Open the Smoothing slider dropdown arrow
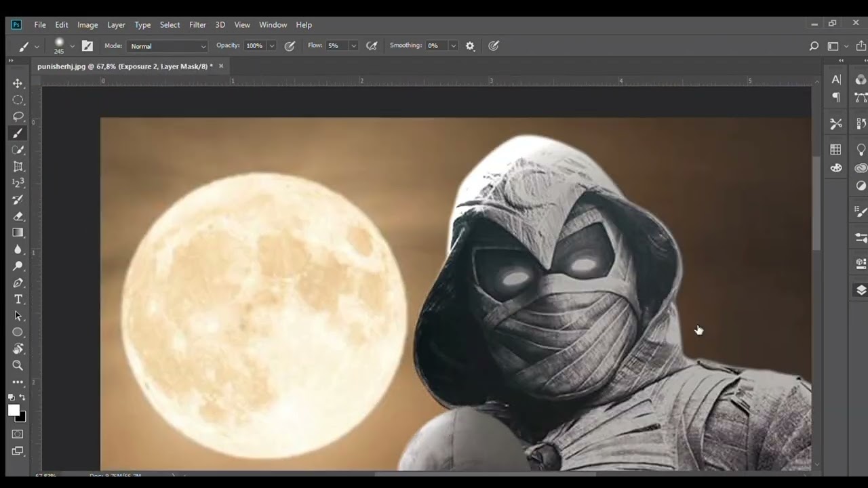Viewport: 868px width, 488px height. coord(452,46)
